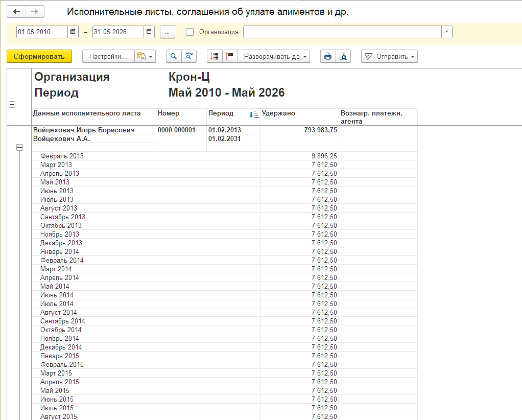Collapse the Войцехович Игорь Борисович group
Screen dimensions: 522x420
click(19, 147)
